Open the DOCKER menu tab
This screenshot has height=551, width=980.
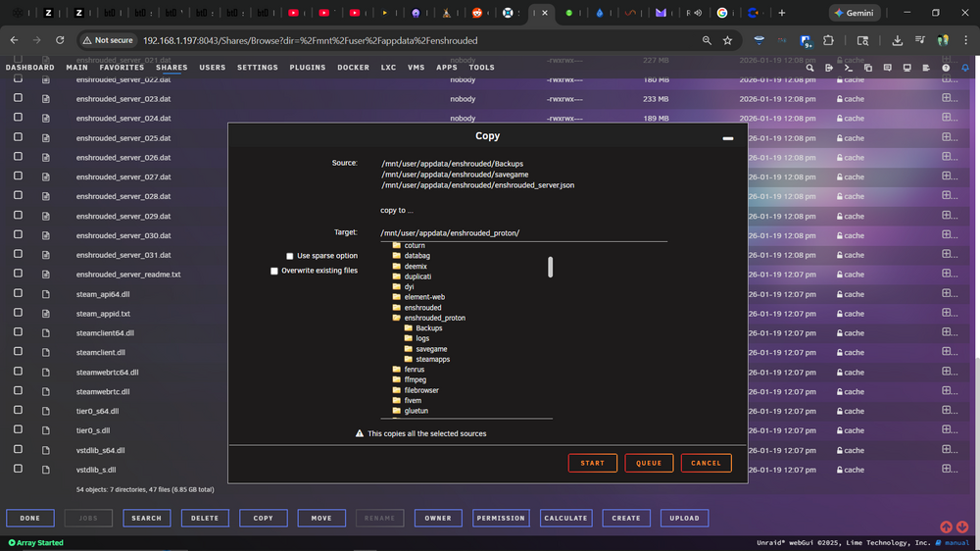tap(353, 68)
